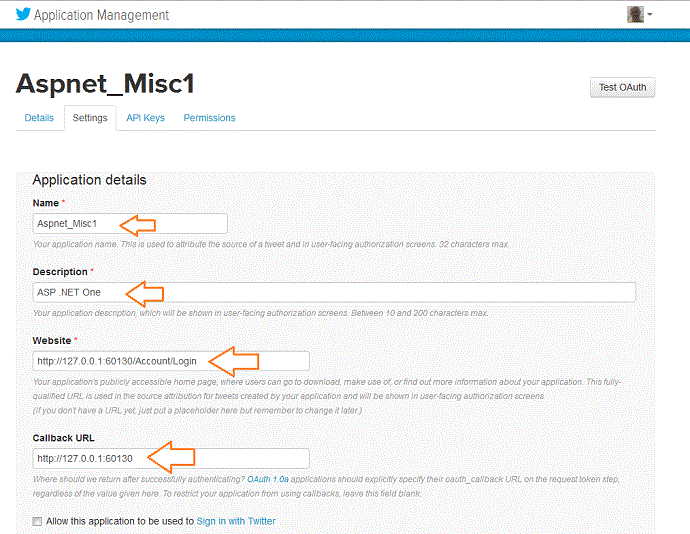Click the Callback URL label
Image resolution: width=690 pixels, height=534 pixels.
[63, 438]
